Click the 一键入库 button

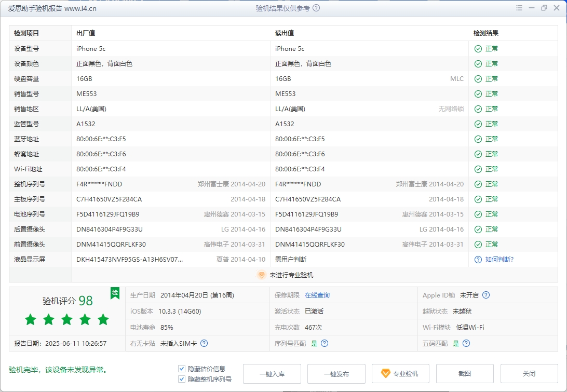272,374
